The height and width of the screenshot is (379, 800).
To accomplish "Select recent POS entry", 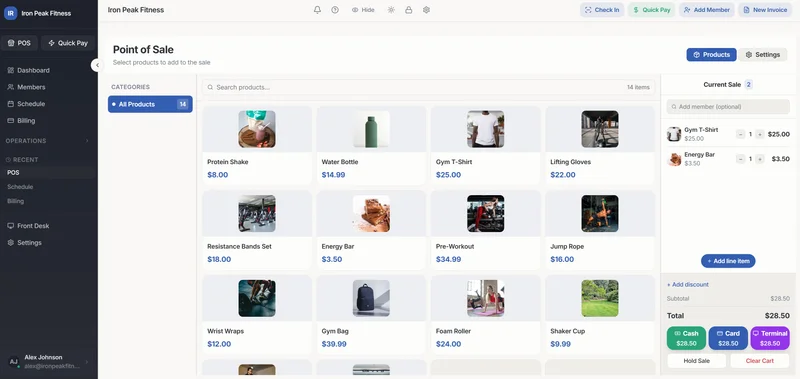I will click(x=13, y=173).
